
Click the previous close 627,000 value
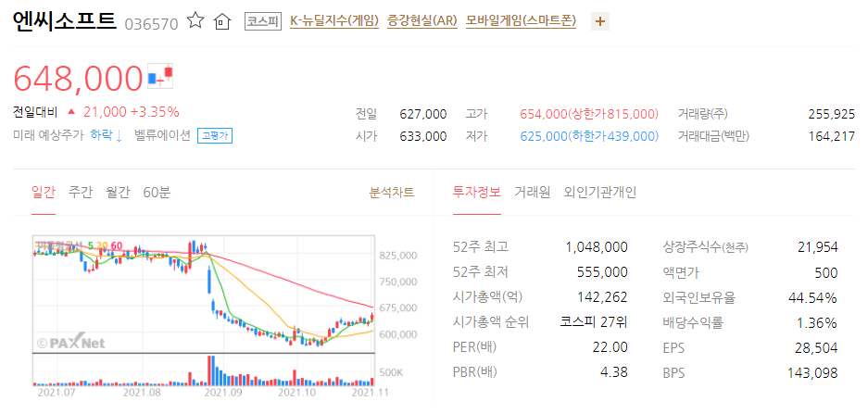tap(423, 114)
